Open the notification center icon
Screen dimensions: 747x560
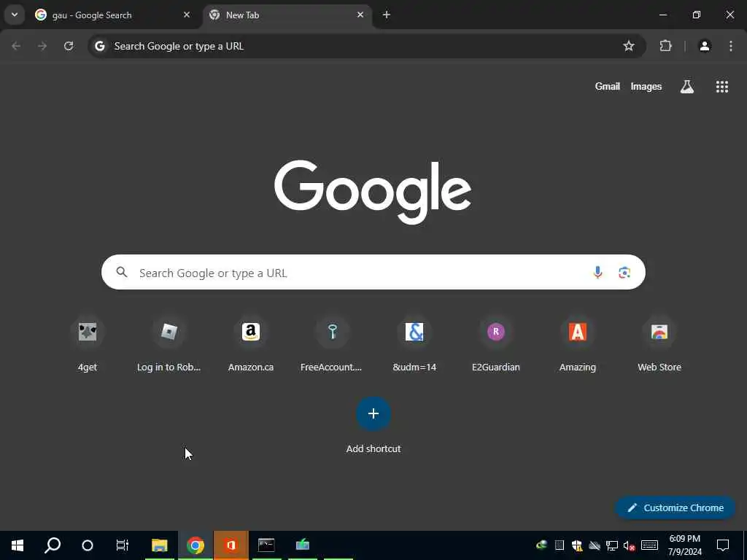coord(723,545)
